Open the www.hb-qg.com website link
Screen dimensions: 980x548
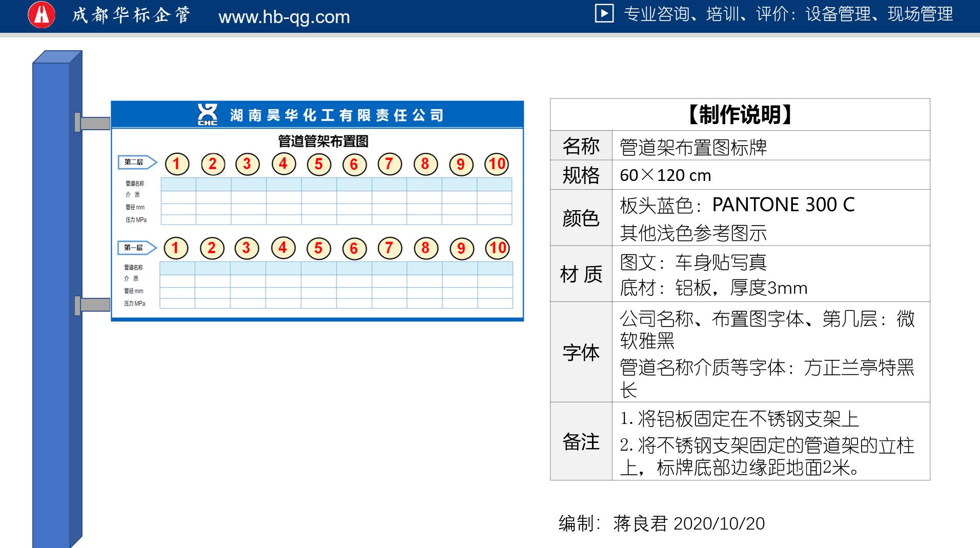coord(284,17)
